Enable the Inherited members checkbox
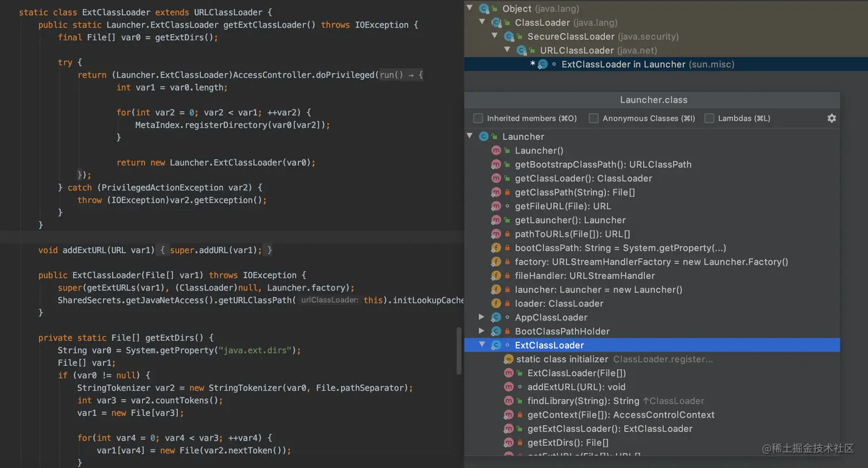Screen dimensions: 868x468 478,118
